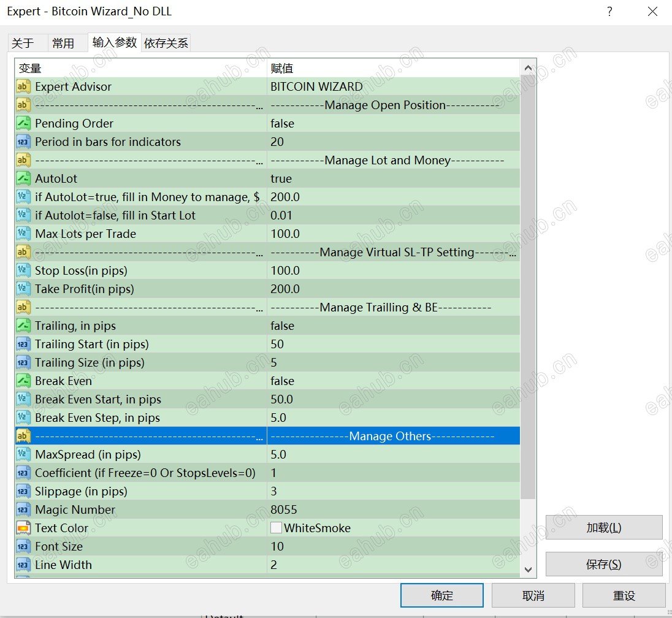Click the help question mark button
This screenshot has height=618, width=672.
[x=609, y=12]
